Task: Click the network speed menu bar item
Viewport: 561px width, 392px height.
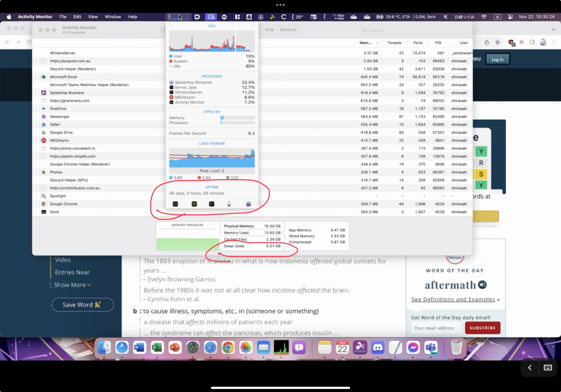Action: [x=338, y=17]
